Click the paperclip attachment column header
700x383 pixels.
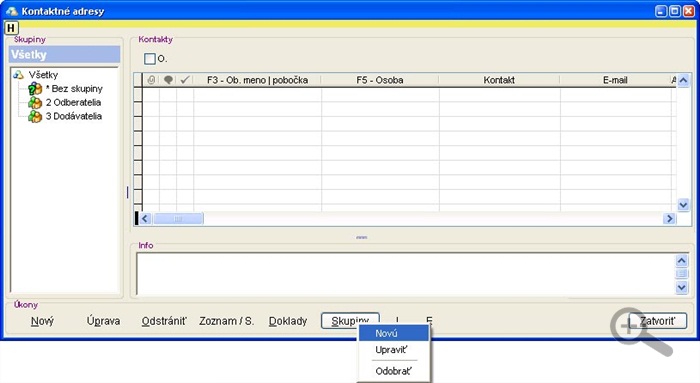151,80
